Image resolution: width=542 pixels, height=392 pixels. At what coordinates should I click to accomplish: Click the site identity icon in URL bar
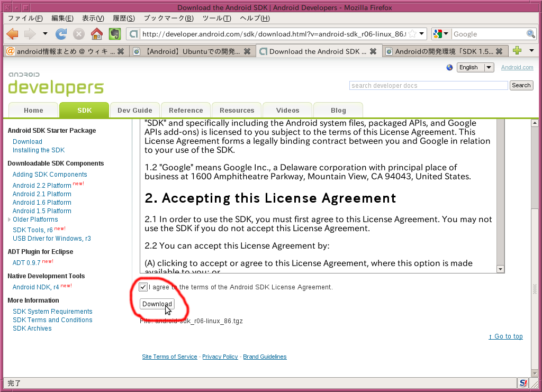point(133,34)
